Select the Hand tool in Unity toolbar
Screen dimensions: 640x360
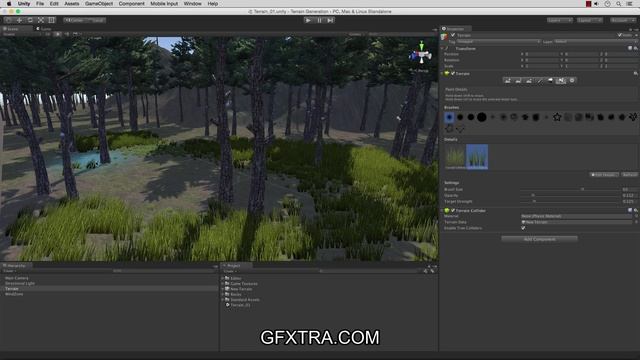click(8, 20)
